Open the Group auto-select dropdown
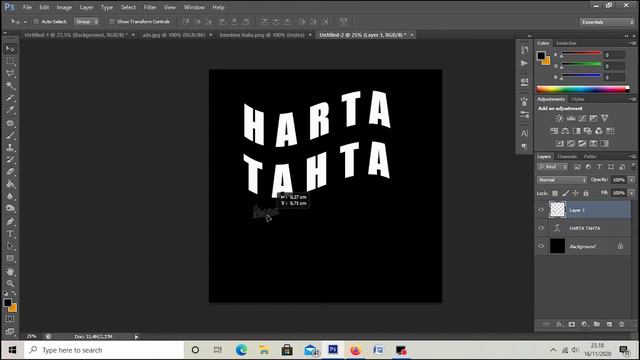Screen dimensions: 640x360 tap(87, 22)
